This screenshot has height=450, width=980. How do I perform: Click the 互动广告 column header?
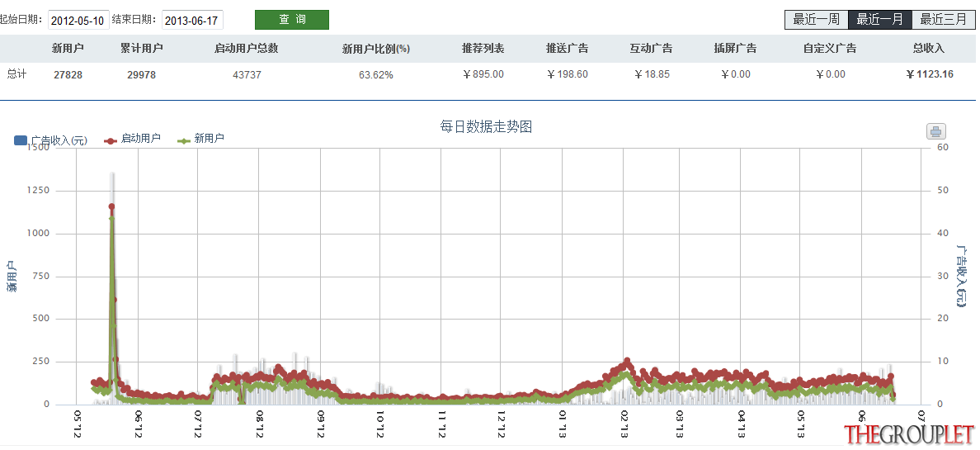[651, 48]
